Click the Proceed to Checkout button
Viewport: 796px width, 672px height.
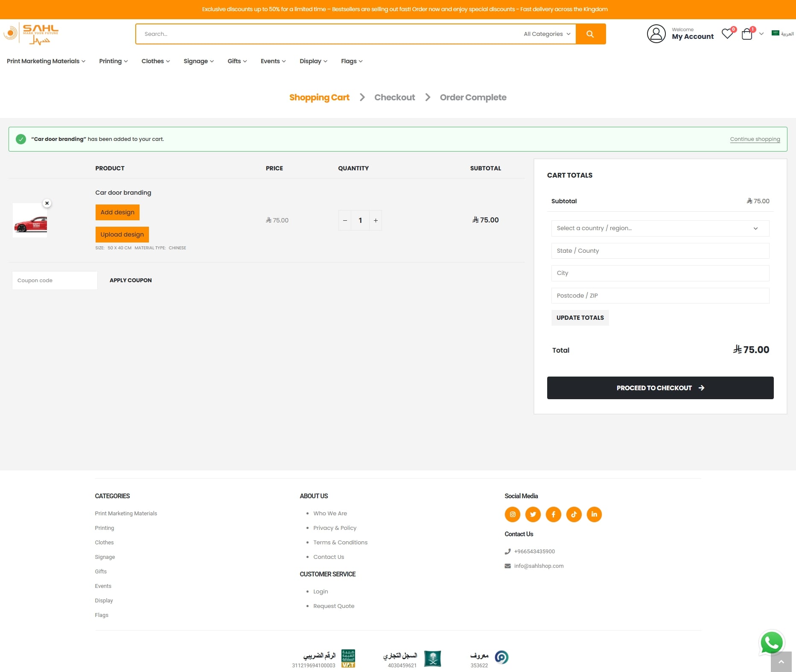(660, 388)
